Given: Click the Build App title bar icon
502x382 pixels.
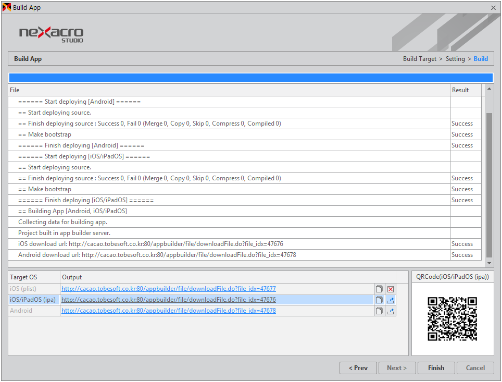Looking at the screenshot, I should tap(7, 7).
